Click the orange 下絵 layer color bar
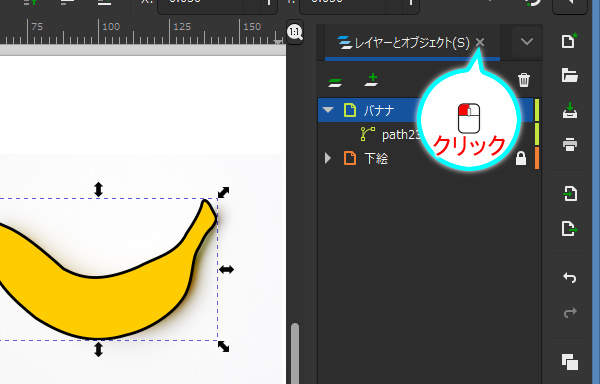 pos(536,158)
